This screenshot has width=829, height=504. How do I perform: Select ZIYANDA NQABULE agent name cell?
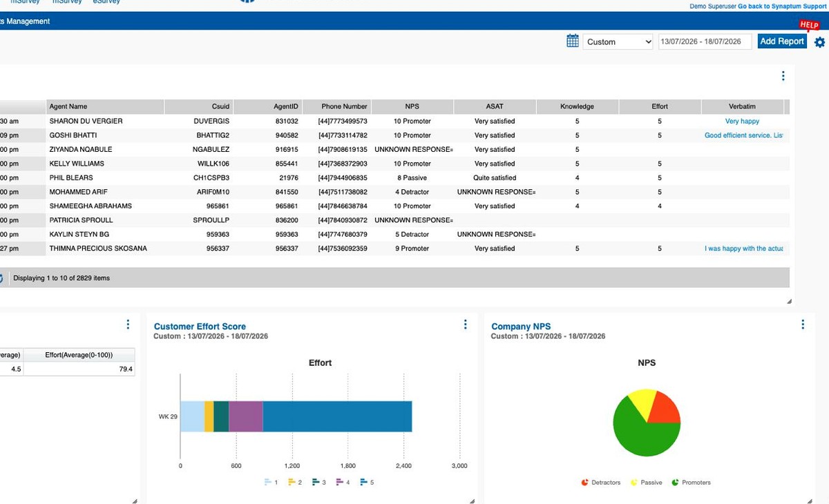pyautogui.click(x=80, y=149)
